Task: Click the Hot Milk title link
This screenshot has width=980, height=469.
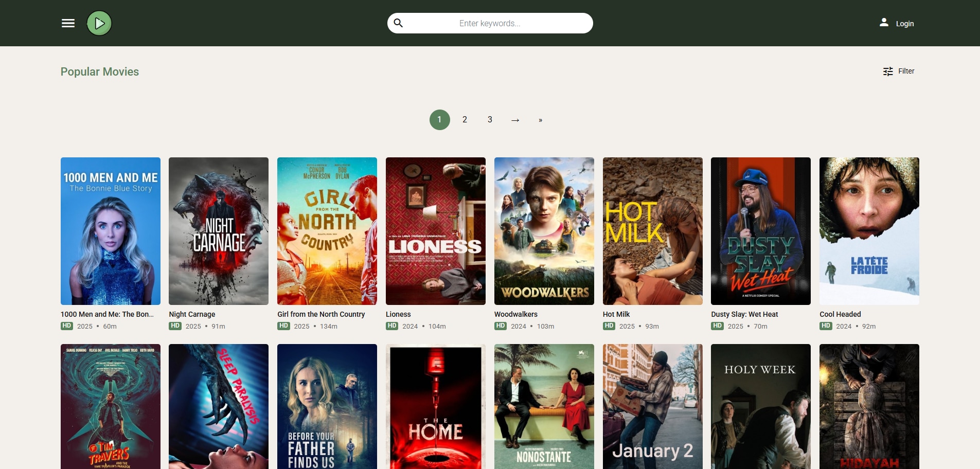Action: click(x=616, y=314)
